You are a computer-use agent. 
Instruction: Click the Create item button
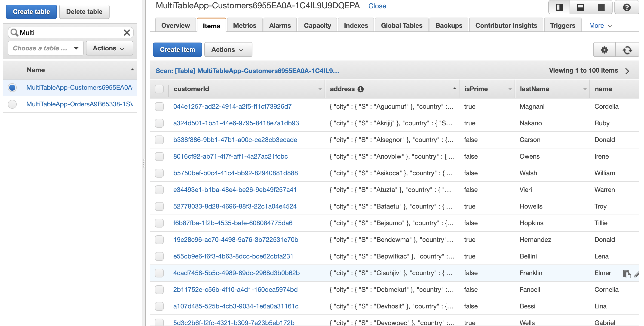click(x=177, y=49)
